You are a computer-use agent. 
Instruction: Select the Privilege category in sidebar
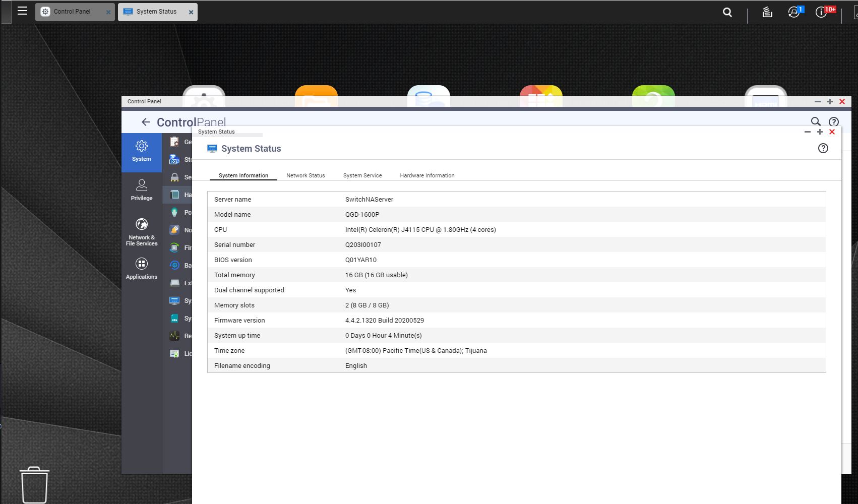[x=142, y=190]
